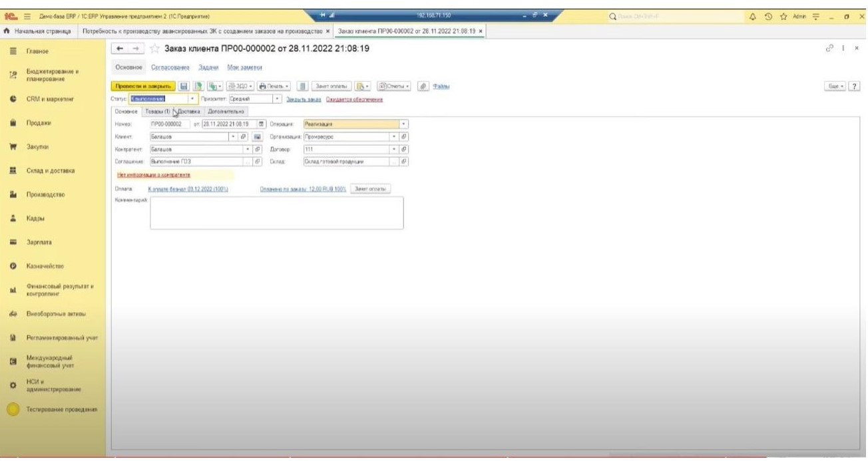Open the calendar picker next to date field
868x461 pixels.
tap(262, 124)
